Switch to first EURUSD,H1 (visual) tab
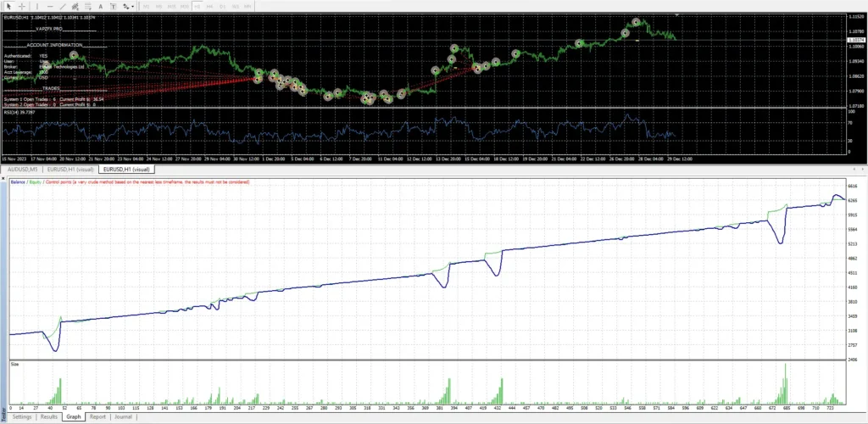The height and width of the screenshot is (424, 868). coord(72,169)
